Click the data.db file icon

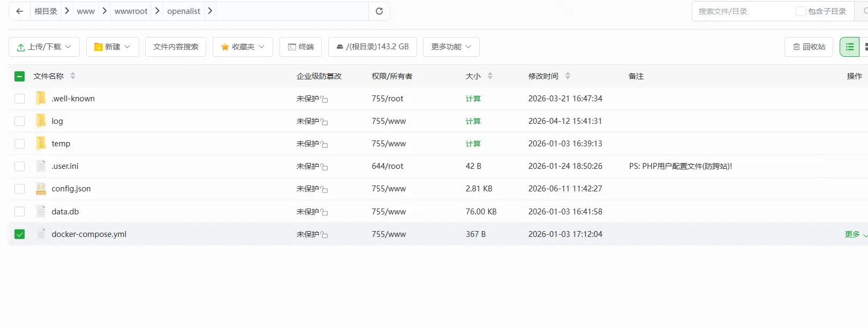(41, 211)
